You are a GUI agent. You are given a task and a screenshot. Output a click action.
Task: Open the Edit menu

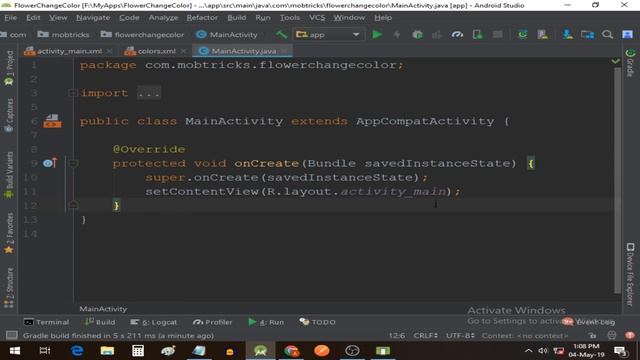point(33,18)
